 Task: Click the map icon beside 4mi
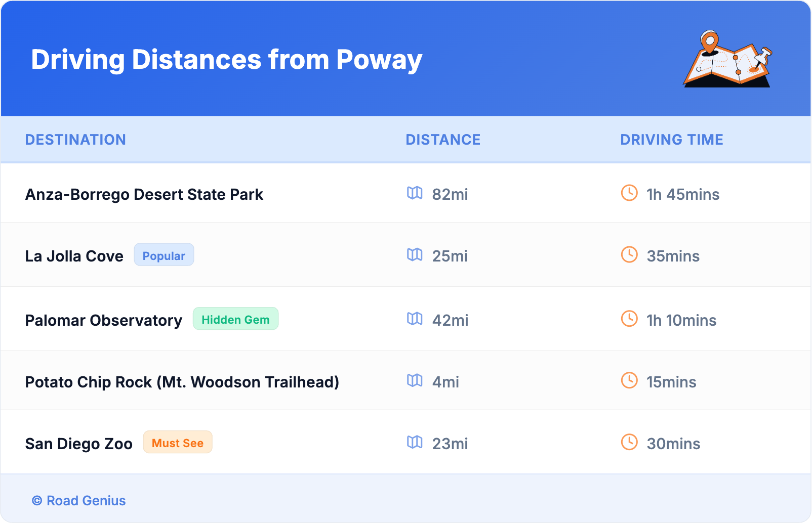[415, 380]
